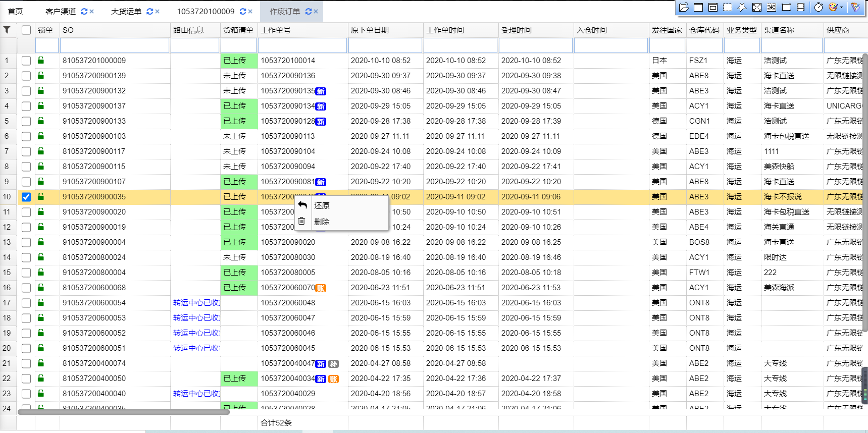Click the filter funnel icon in grid header
868x433 pixels.
pos(7,30)
